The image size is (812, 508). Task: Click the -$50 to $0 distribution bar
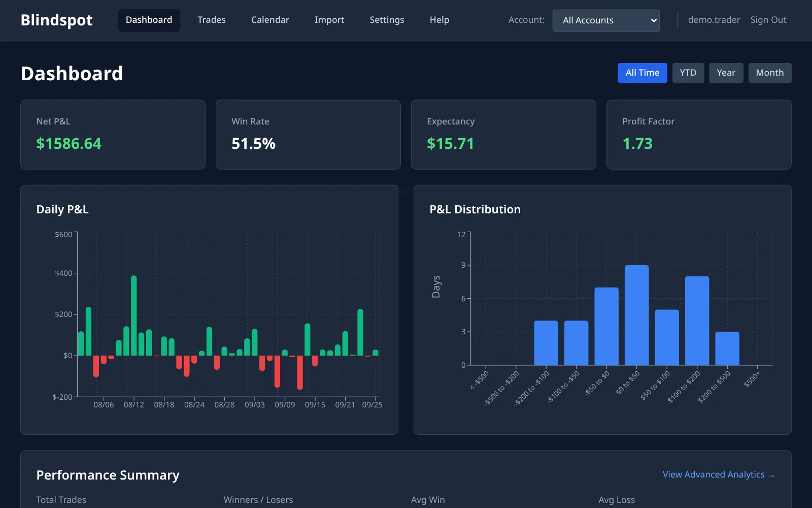click(606, 326)
